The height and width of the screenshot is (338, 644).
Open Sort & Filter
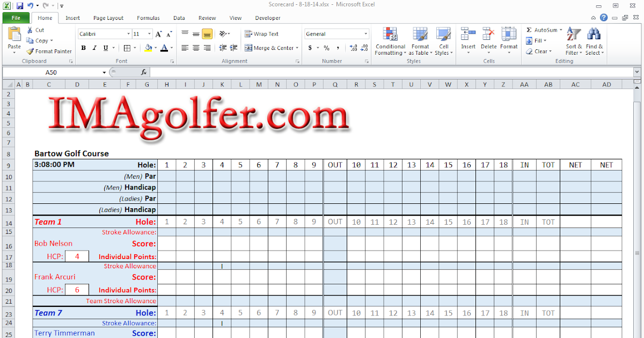pos(574,41)
